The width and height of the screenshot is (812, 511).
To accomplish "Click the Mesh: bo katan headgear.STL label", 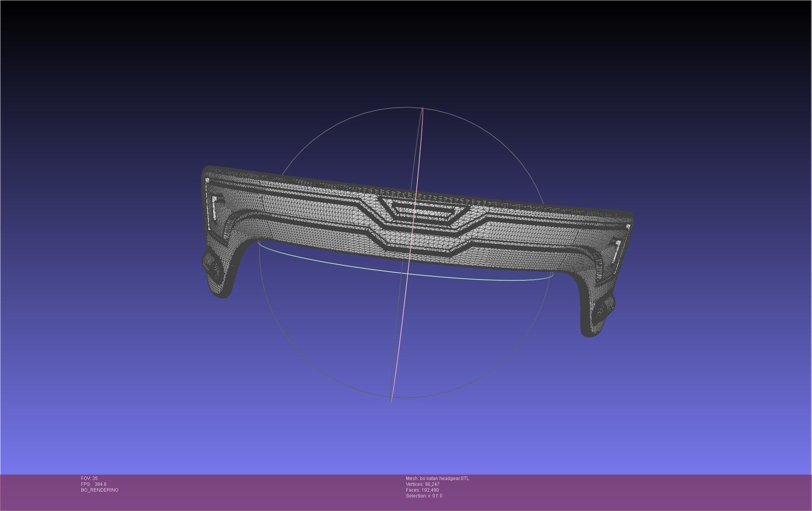I will (x=437, y=478).
